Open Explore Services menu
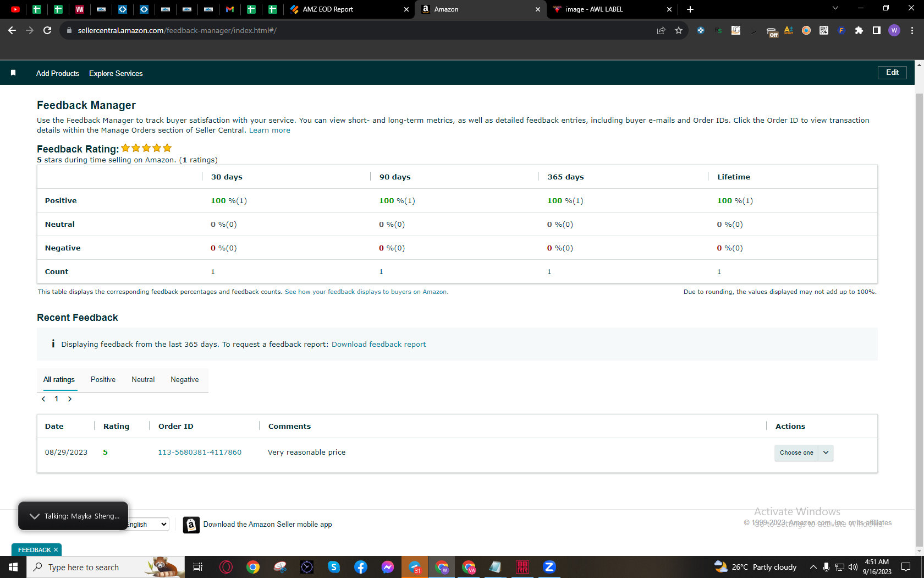This screenshot has width=924, height=578. [x=116, y=73]
